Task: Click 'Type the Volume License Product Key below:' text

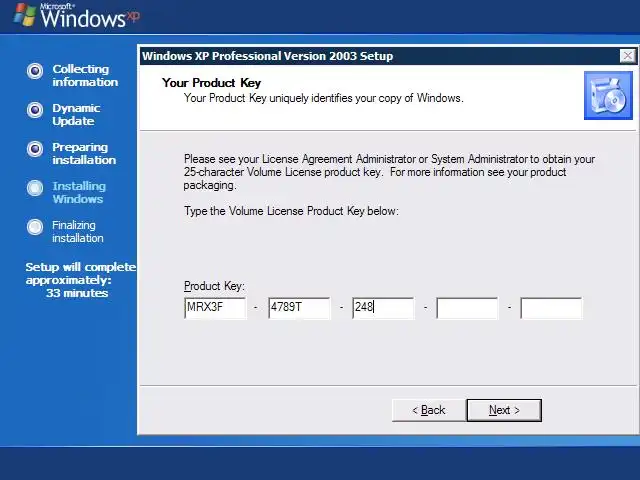Action: [x=291, y=211]
